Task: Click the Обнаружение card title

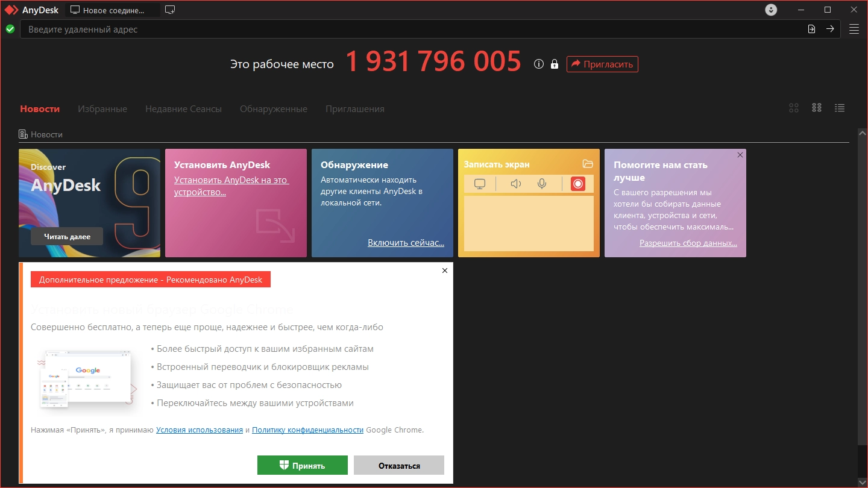Action: (354, 165)
